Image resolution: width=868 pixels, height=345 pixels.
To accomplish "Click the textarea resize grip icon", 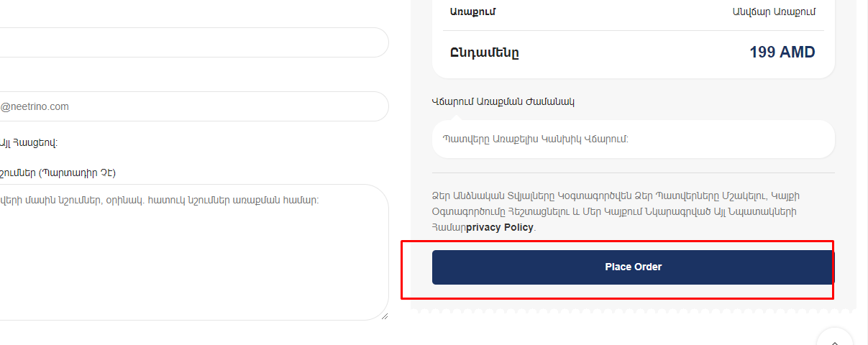I will coord(383,315).
